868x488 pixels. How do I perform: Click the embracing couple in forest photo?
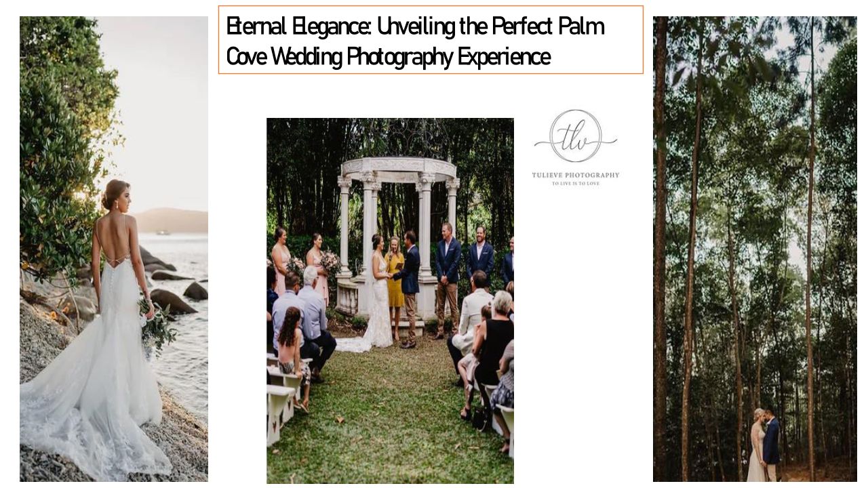[x=763, y=445]
